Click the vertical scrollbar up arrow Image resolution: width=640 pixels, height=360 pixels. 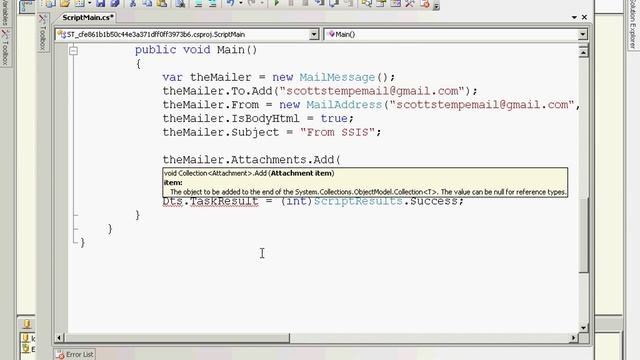pyautogui.click(x=583, y=52)
